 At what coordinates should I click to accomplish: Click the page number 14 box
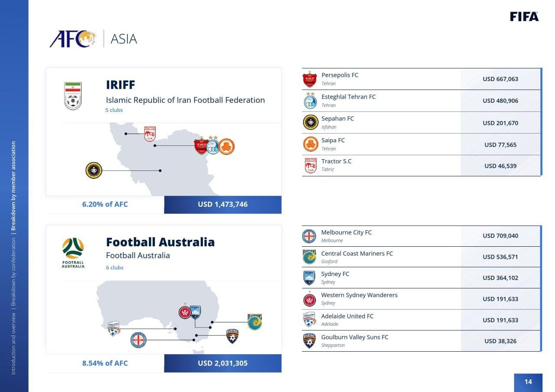[528, 382]
